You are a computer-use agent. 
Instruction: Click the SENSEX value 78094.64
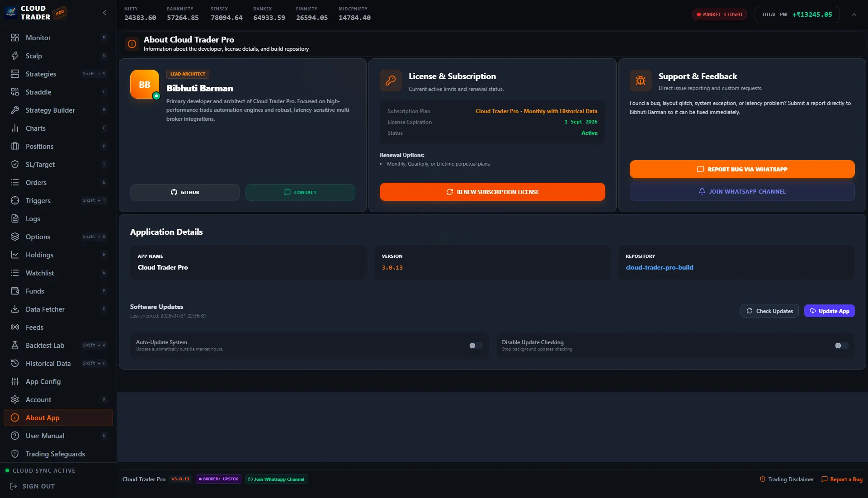[x=226, y=18]
